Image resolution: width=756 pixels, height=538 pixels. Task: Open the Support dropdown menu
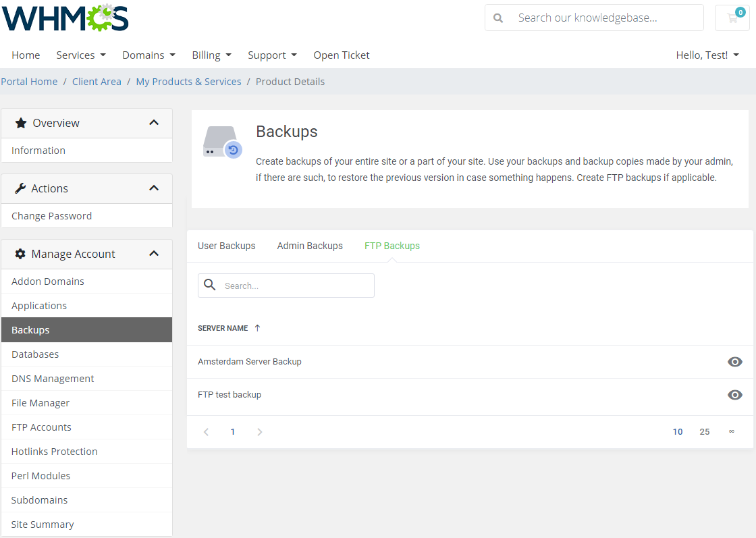[273, 55]
